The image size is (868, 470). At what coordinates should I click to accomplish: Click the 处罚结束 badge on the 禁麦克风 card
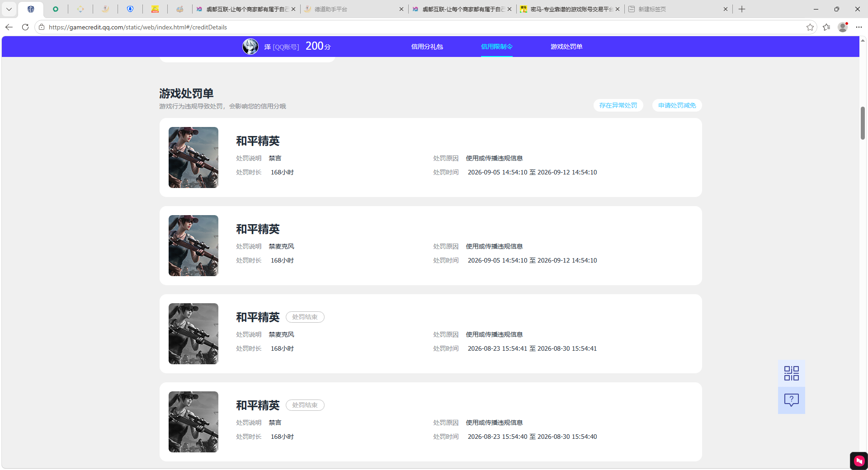(x=305, y=317)
